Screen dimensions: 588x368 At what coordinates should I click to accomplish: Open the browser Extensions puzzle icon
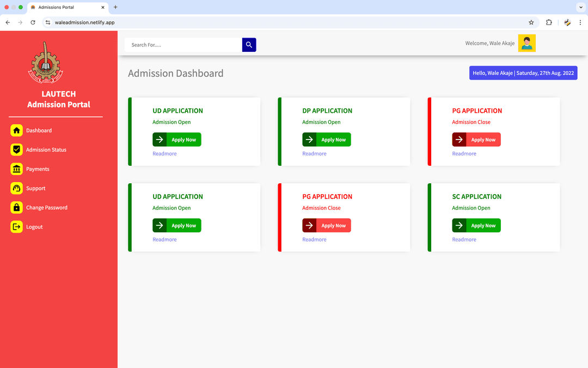coord(549,22)
